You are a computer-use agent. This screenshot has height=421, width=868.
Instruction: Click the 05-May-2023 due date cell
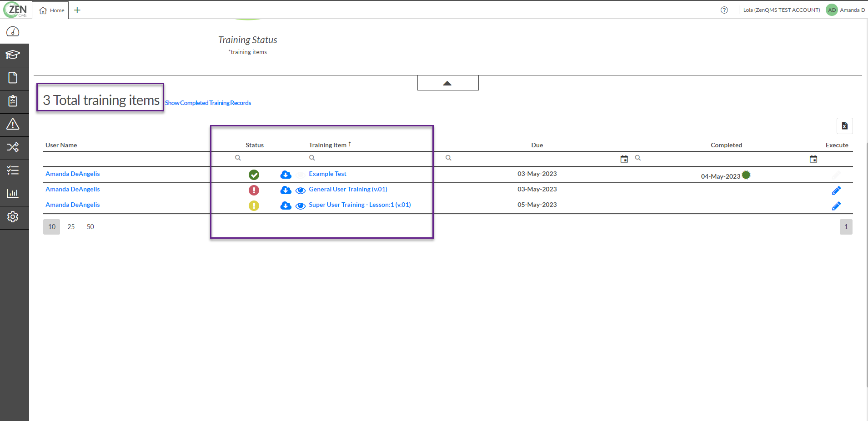[537, 205]
